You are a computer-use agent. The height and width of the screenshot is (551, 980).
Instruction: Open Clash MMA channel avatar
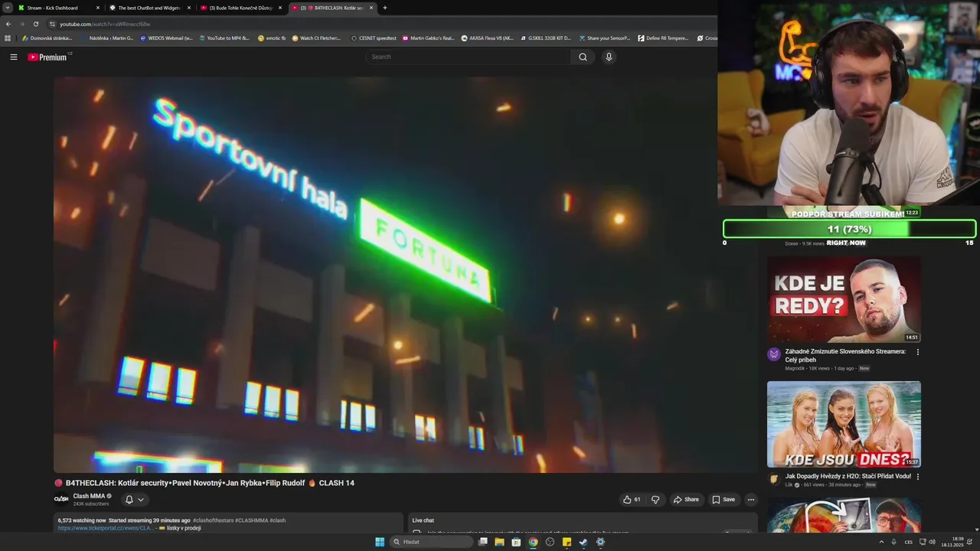pos(61,499)
